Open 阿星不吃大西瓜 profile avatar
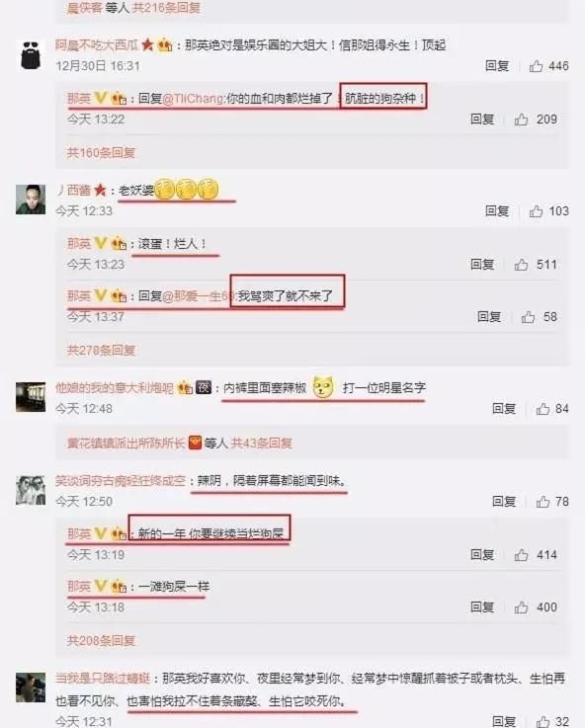The width and height of the screenshot is (585, 728). pos(31,54)
